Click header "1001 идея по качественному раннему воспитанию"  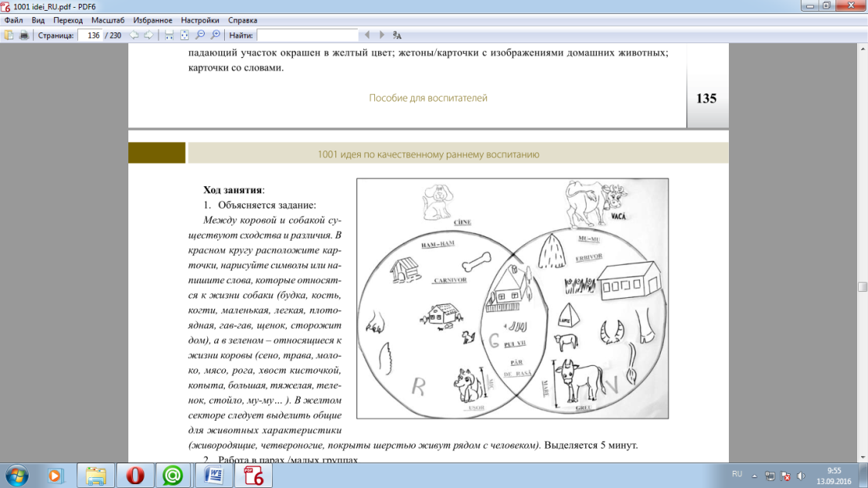tap(428, 154)
